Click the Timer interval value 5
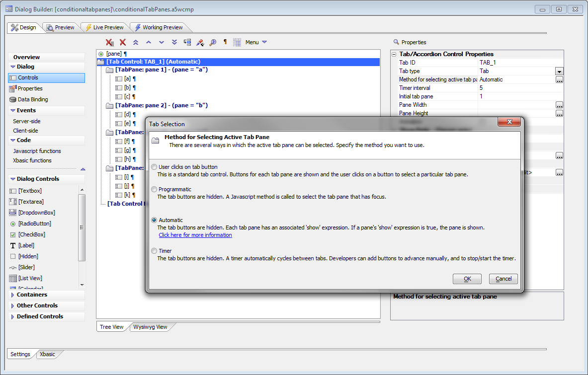The height and width of the screenshot is (375, 588). (520, 88)
